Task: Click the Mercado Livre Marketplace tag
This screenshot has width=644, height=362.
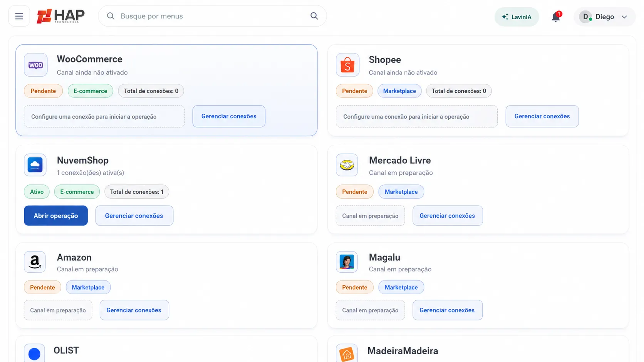Action: coord(401,192)
